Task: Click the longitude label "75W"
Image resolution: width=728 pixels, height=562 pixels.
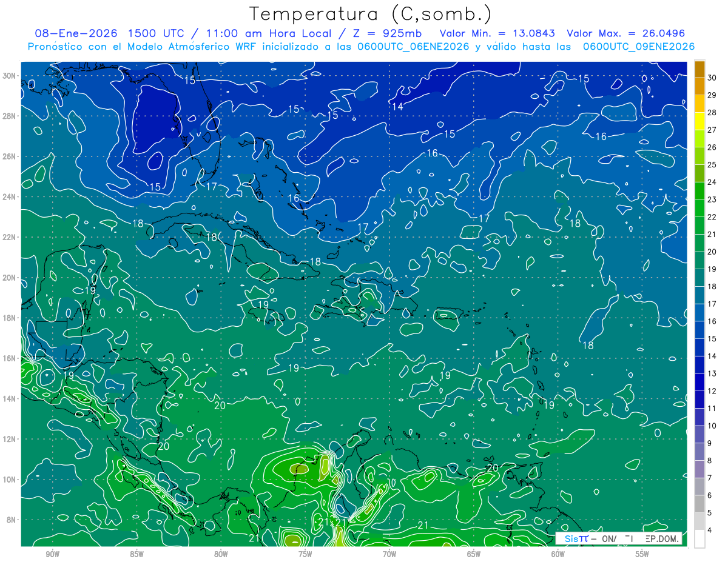Action: coord(305,554)
